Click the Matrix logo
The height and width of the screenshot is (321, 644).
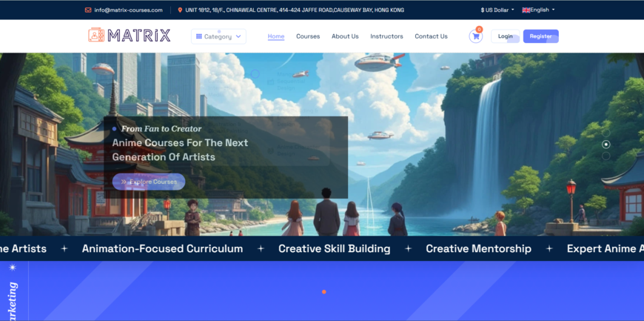coord(130,36)
